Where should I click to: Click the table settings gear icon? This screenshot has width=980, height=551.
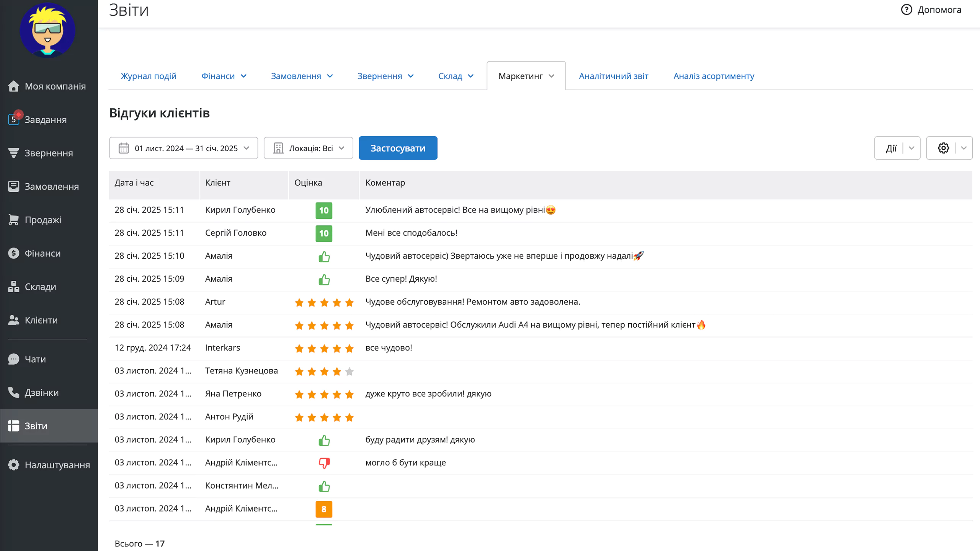[x=943, y=148]
